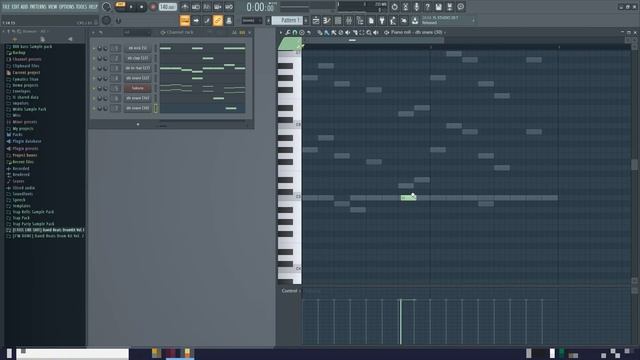Open the piano roll title dropdown
Screen dimensions: 640x360
click(x=416, y=32)
